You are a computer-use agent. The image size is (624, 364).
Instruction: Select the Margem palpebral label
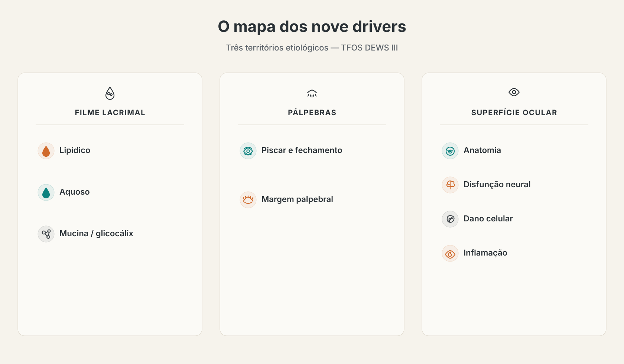[x=297, y=199]
